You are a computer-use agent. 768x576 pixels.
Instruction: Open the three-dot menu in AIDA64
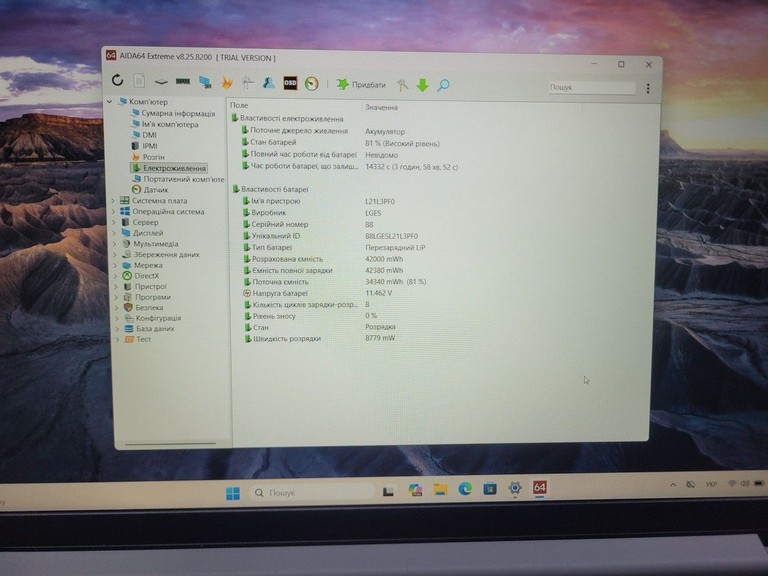[648, 88]
